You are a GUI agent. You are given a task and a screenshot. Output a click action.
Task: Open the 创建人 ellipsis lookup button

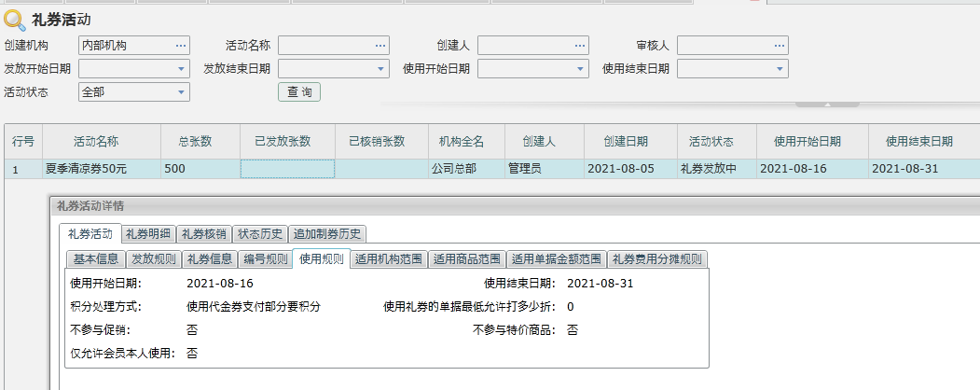580,46
